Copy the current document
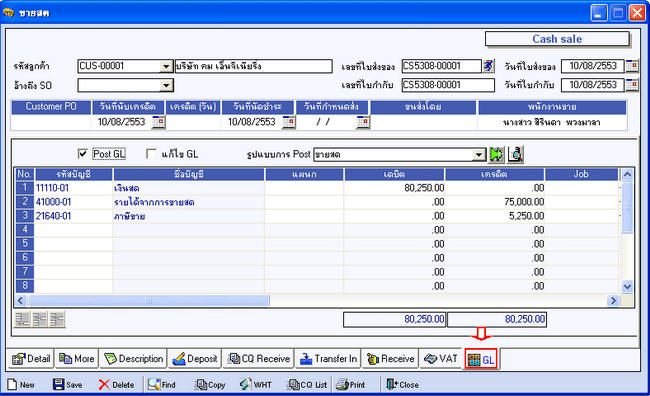This screenshot has width=650, height=396. (x=210, y=385)
